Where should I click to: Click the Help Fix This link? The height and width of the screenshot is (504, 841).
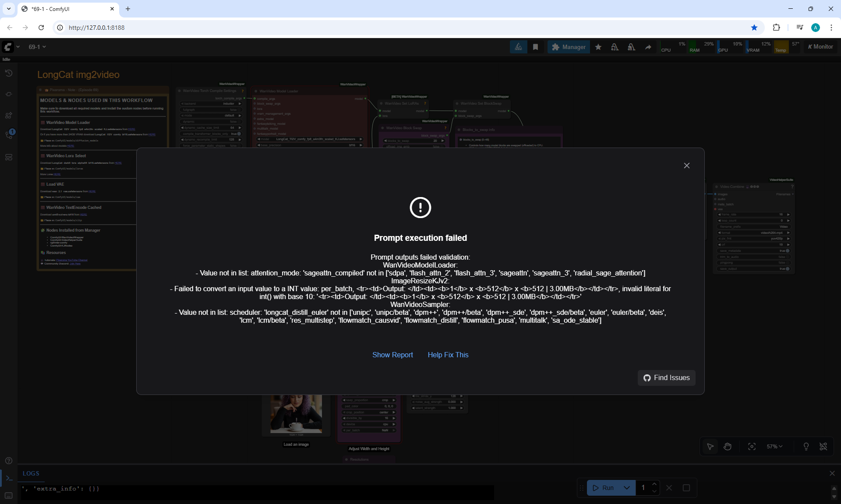(448, 355)
